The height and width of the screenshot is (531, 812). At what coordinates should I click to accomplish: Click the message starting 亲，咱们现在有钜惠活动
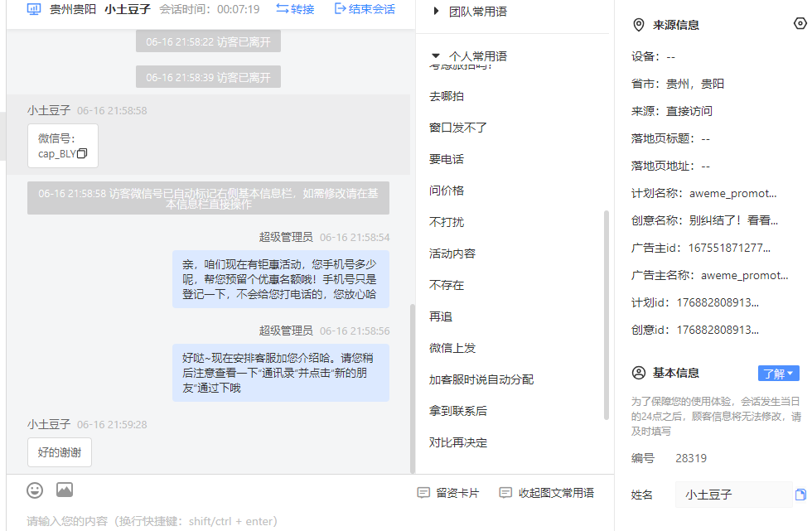coord(281,279)
